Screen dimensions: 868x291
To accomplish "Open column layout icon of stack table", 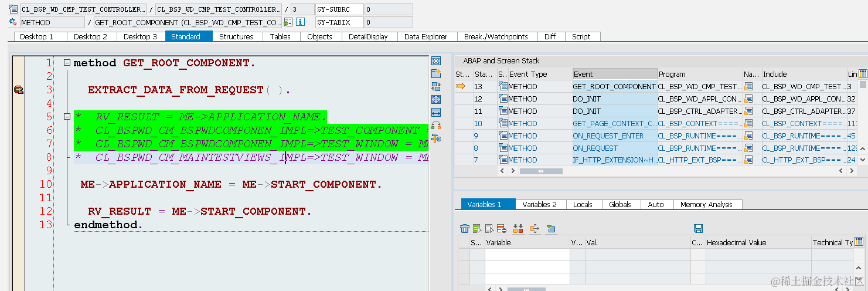I will (863, 74).
